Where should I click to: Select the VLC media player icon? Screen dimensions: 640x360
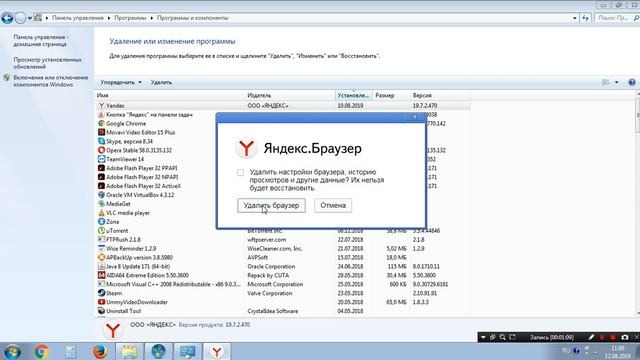pos(101,213)
